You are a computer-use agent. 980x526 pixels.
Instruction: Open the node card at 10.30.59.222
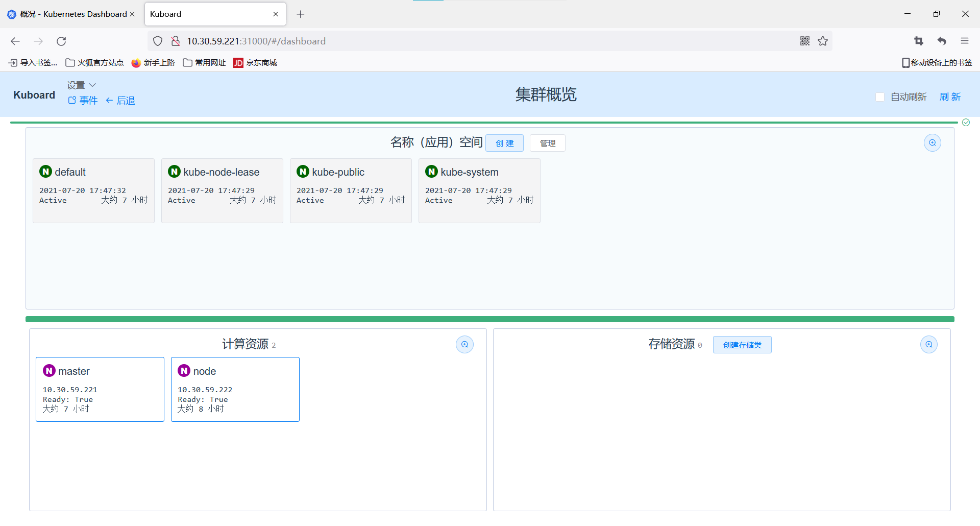click(x=235, y=390)
